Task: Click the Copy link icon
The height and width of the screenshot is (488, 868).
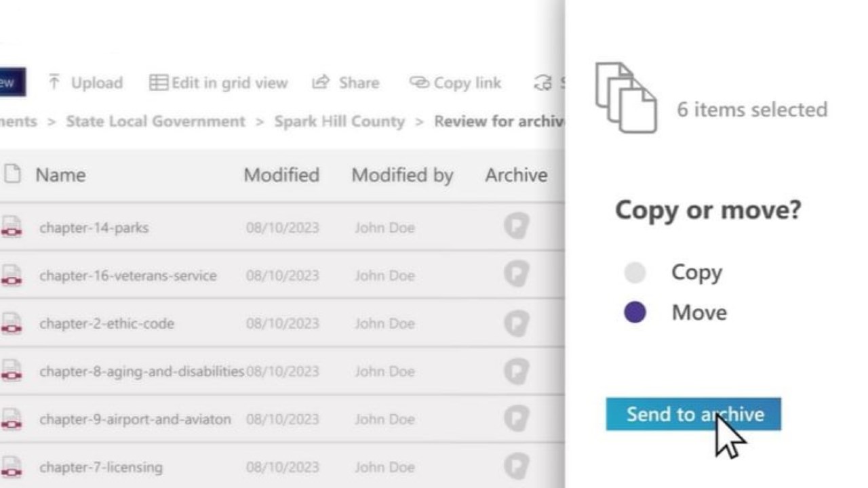Action: (x=419, y=83)
